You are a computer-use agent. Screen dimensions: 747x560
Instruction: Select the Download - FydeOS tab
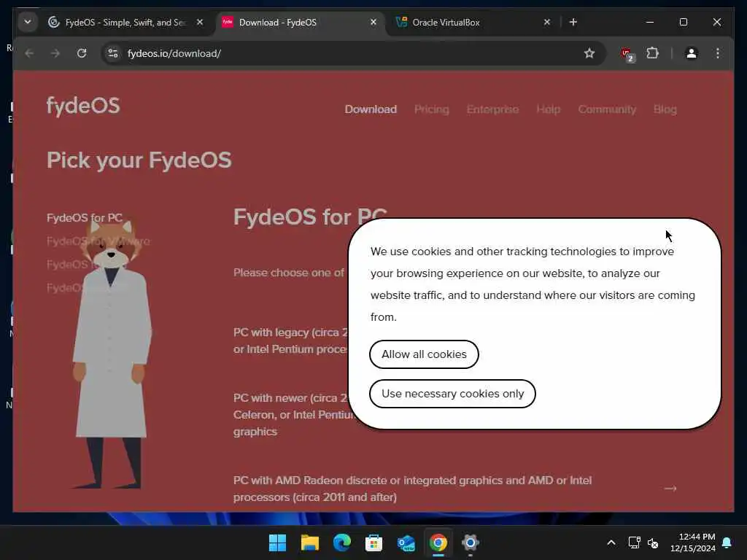(300, 23)
